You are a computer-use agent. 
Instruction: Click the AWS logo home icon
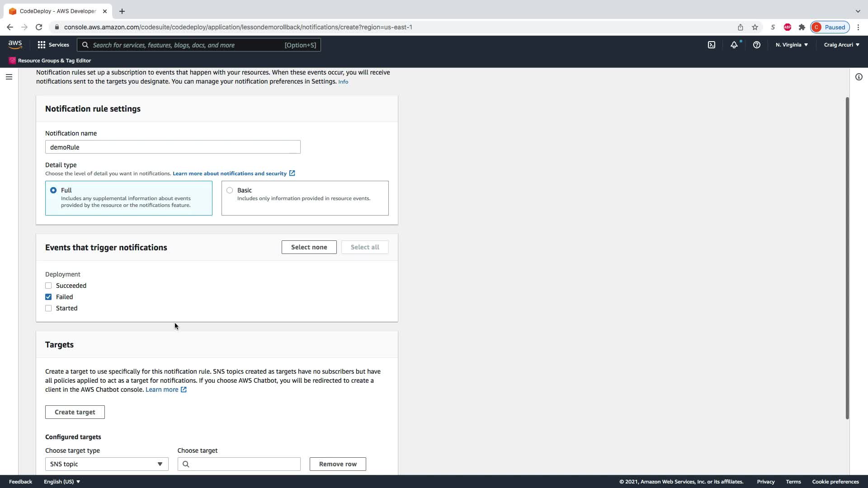(15, 44)
